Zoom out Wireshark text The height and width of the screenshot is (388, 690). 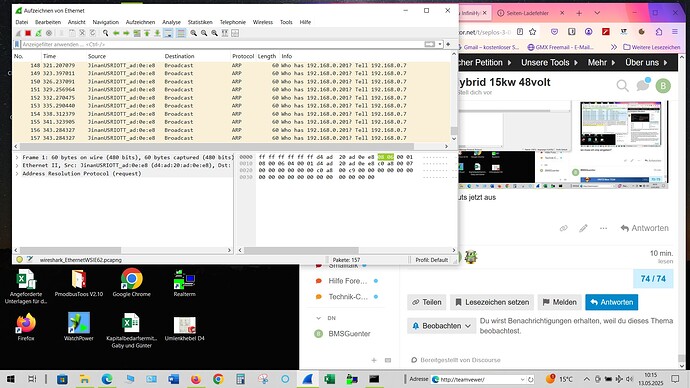[x=204, y=33]
